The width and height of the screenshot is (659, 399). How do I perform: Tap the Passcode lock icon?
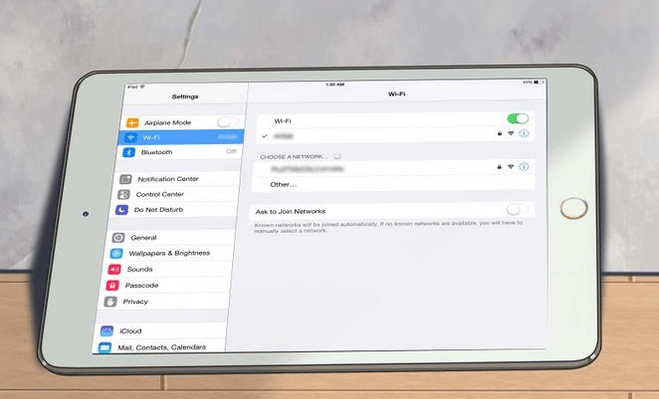click(112, 285)
